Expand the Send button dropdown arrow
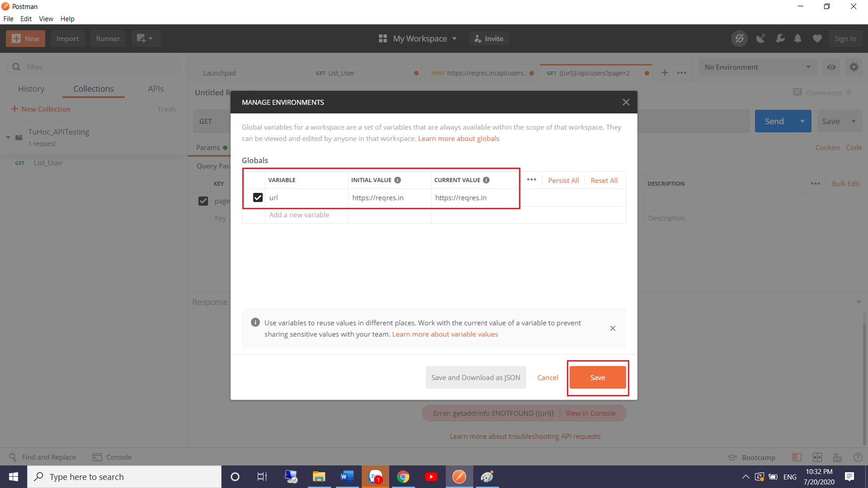This screenshot has height=488, width=868. coord(802,121)
